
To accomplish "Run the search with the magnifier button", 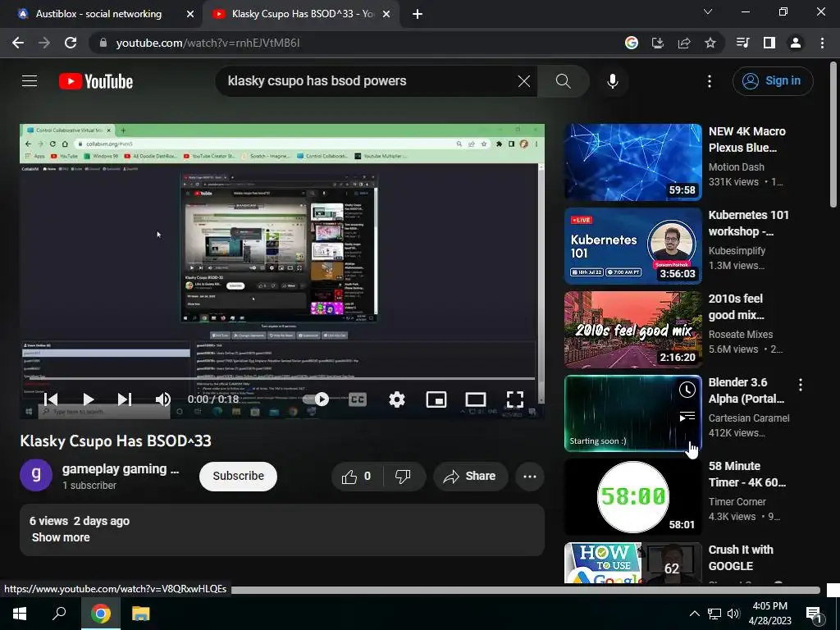I will coord(563,81).
